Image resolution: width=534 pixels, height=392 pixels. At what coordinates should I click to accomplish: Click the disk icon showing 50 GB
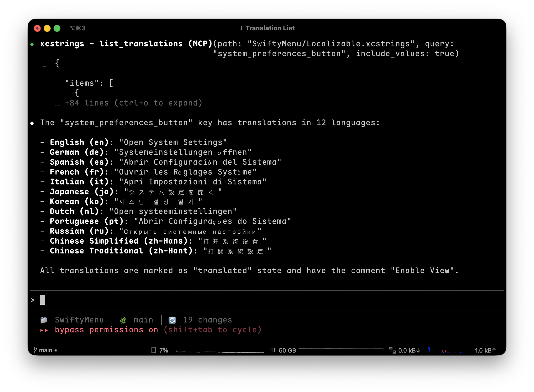273,350
